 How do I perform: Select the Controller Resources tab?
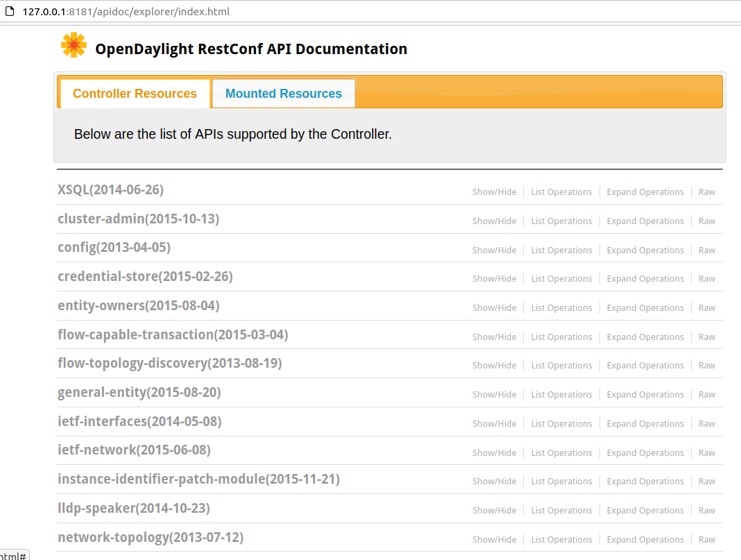point(135,94)
